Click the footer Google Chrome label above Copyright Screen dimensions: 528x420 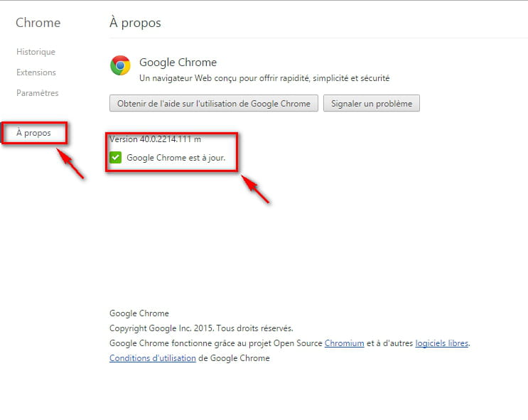coord(139,313)
